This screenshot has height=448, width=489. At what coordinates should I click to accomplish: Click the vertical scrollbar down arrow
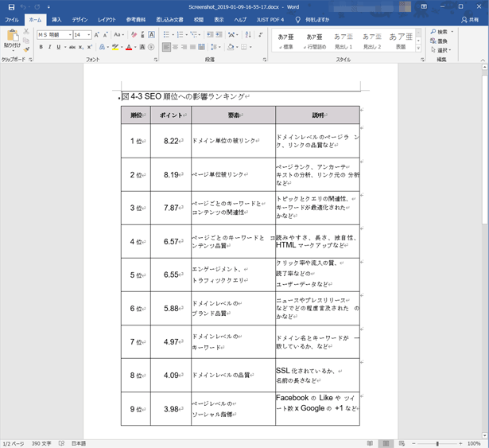tap(485, 435)
